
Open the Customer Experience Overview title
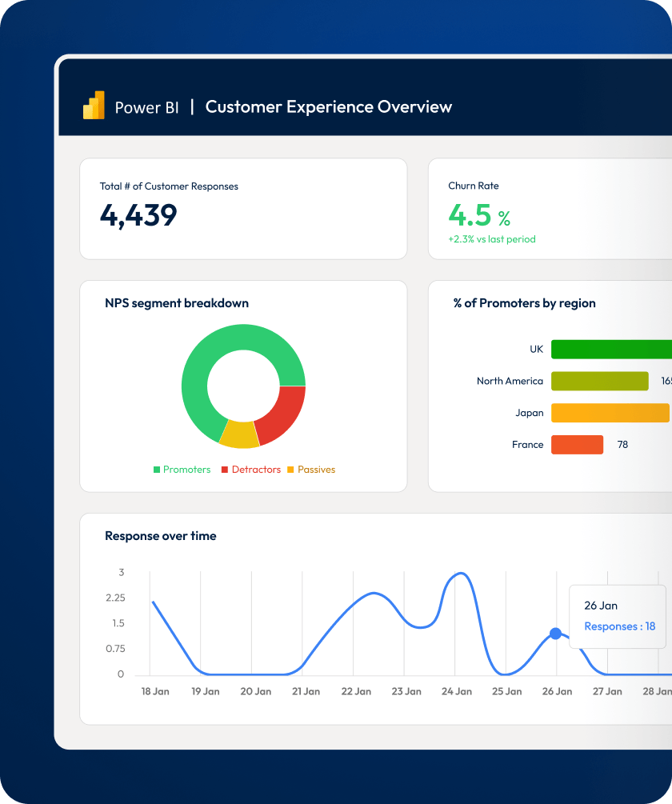click(x=328, y=107)
